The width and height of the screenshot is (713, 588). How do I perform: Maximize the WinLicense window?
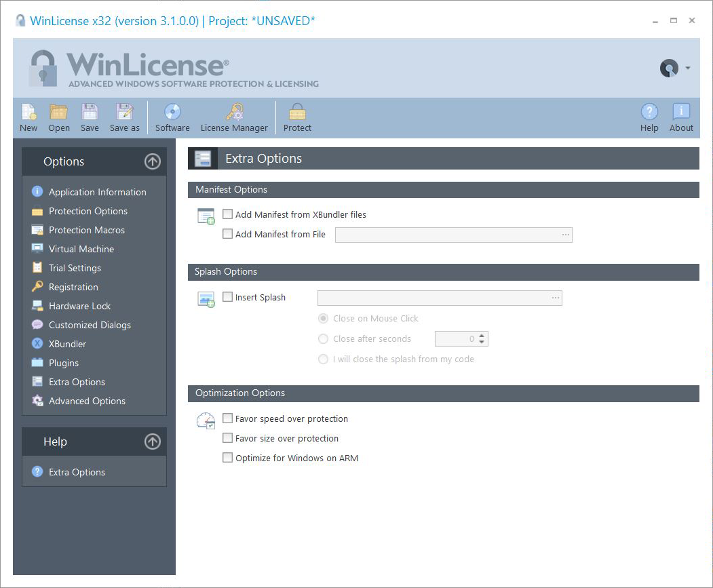coord(674,20)
